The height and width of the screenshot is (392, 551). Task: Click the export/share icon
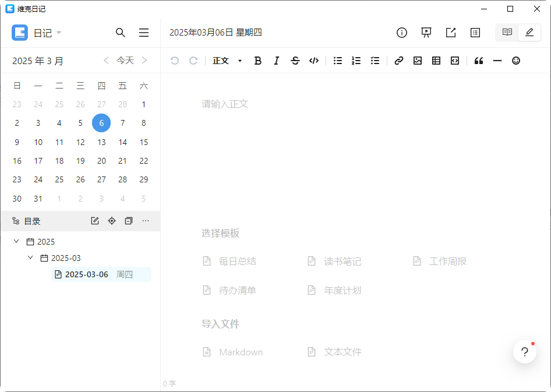tap(451, 33)
